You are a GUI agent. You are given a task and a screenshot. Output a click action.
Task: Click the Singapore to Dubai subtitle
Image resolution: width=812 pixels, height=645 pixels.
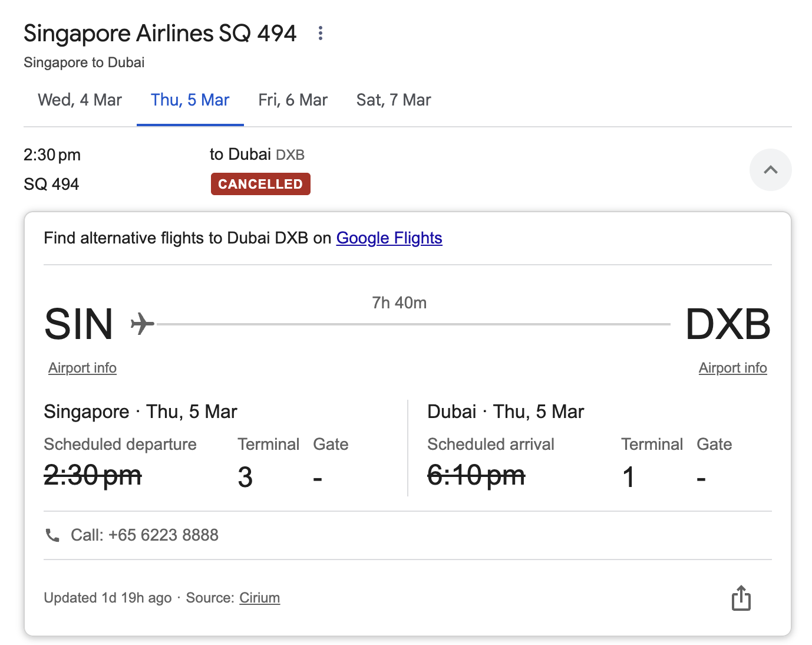[x=84, y=62]
